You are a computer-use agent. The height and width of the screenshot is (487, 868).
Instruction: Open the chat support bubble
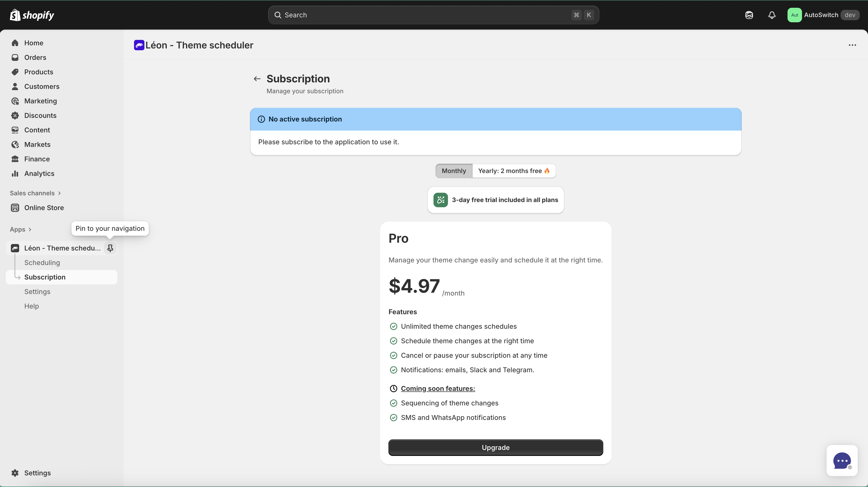(842, 461)
